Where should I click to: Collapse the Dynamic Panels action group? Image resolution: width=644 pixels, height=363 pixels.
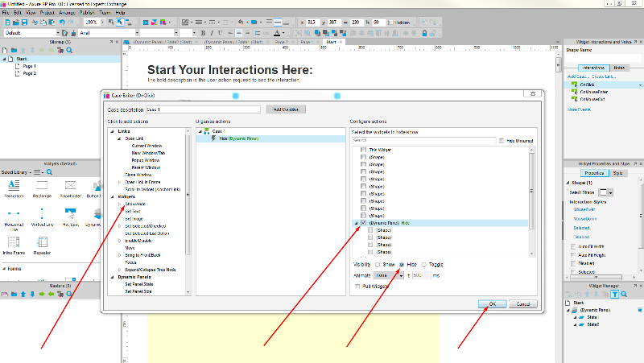point(112,277)
